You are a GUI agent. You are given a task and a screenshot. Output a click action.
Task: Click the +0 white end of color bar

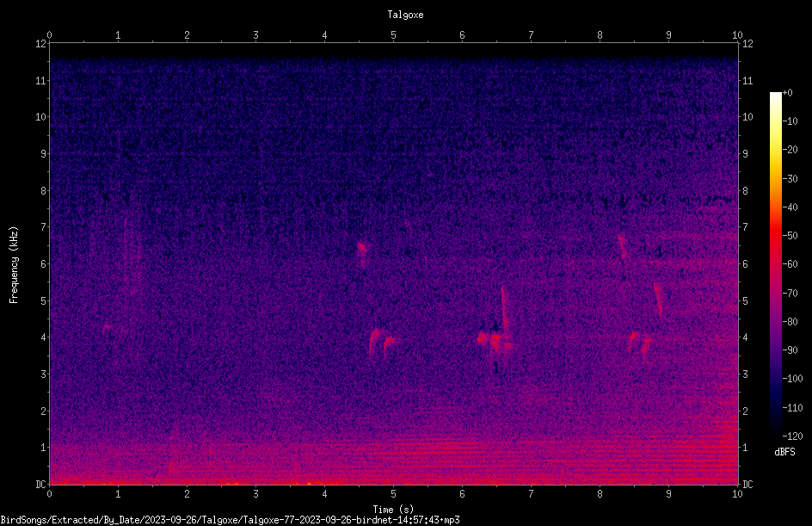(775, 95)
